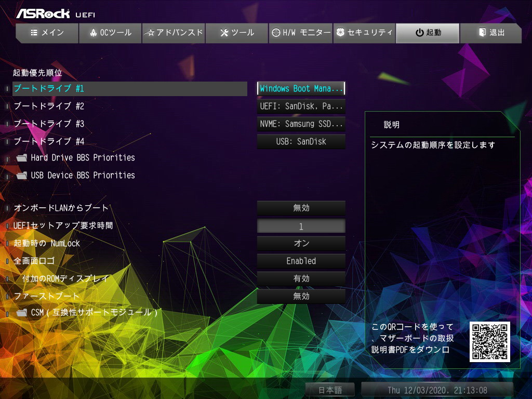Select the 起動 boot tab
Screen dimensions: 532x399
click(x=428, y=33)
